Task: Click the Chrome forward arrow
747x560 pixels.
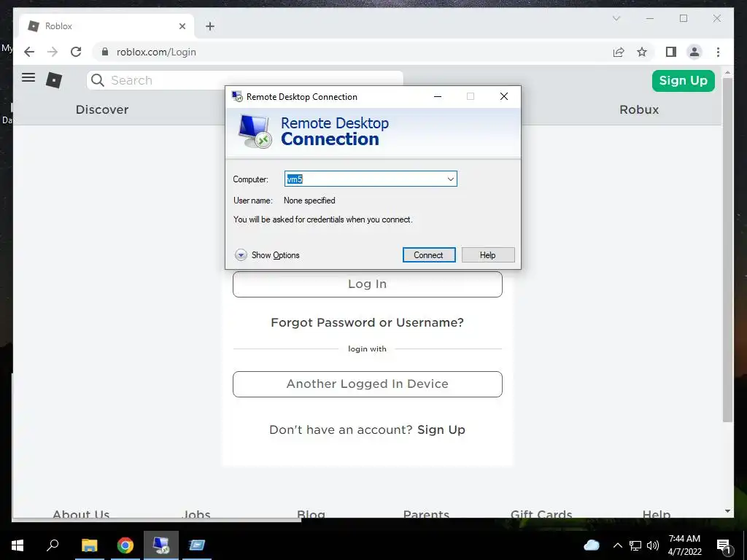Action: [x=53, y=52]
